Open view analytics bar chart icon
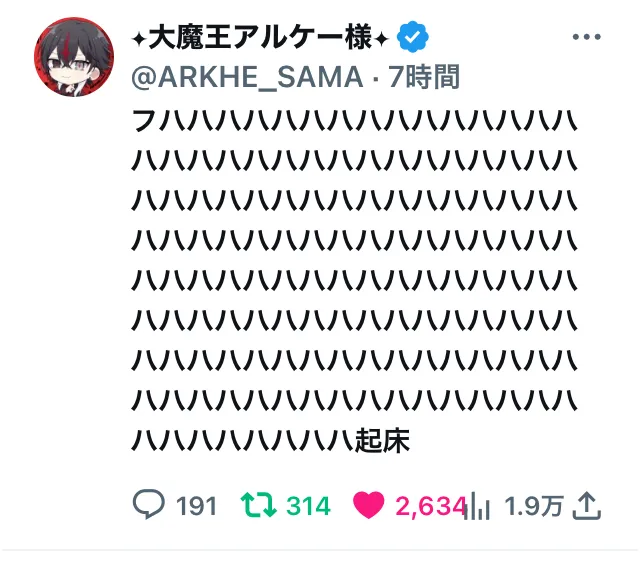The width and height of the screenshot is (640, 568). coord(478,506)
